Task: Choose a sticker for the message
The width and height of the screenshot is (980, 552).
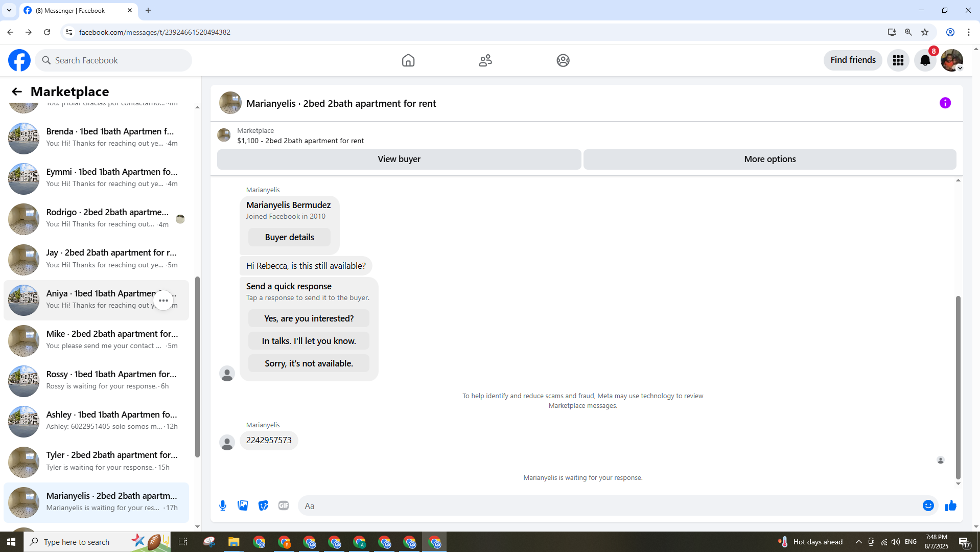Action: tap(263, 505)
